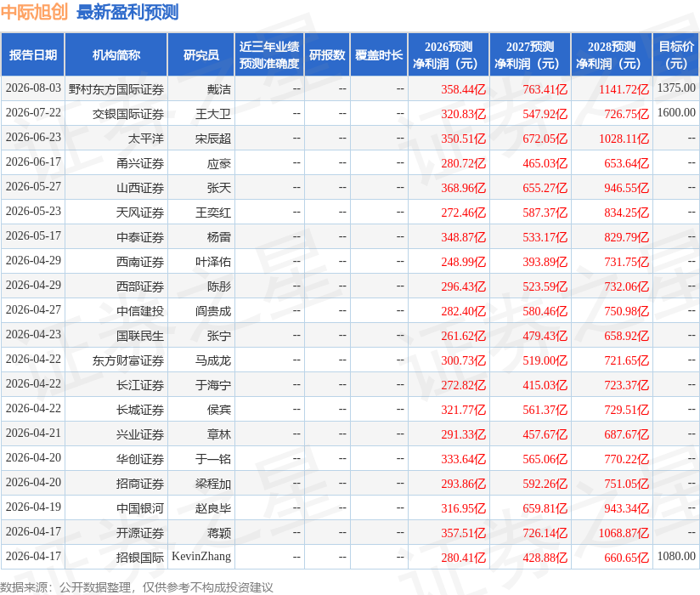The height and width of the screenshot is (595, 700).
Task: Select the 2026预测净利润 column header
Action: pyautogui.click(x=449, y=55)
